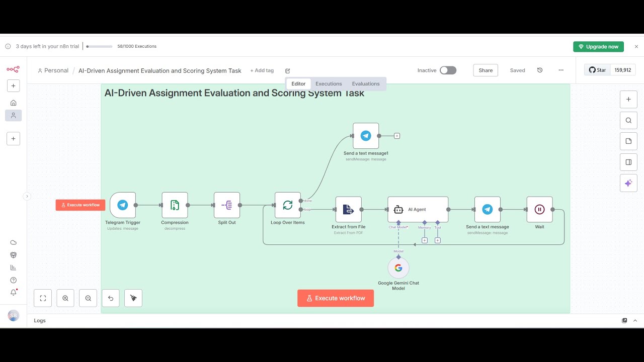The width and height of the screenshot is (644, 362).
Task: Open the Split Out node
Action: 227,205
